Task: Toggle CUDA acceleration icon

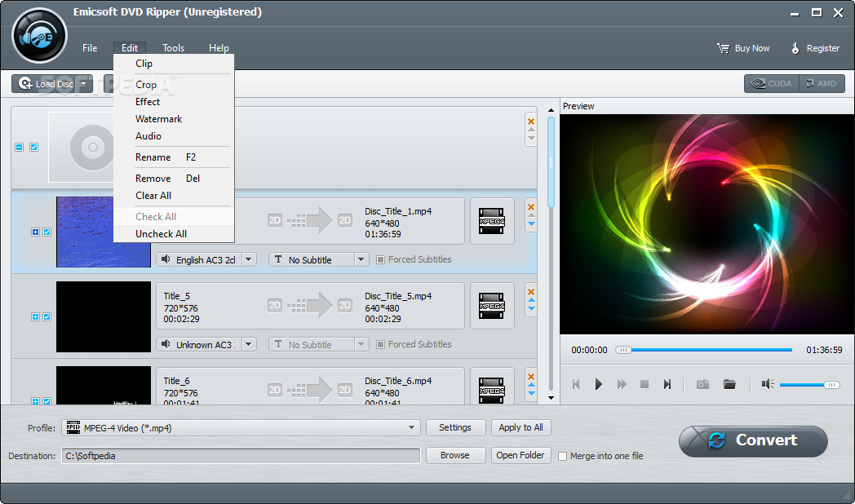Action: (x=772, y=83)
